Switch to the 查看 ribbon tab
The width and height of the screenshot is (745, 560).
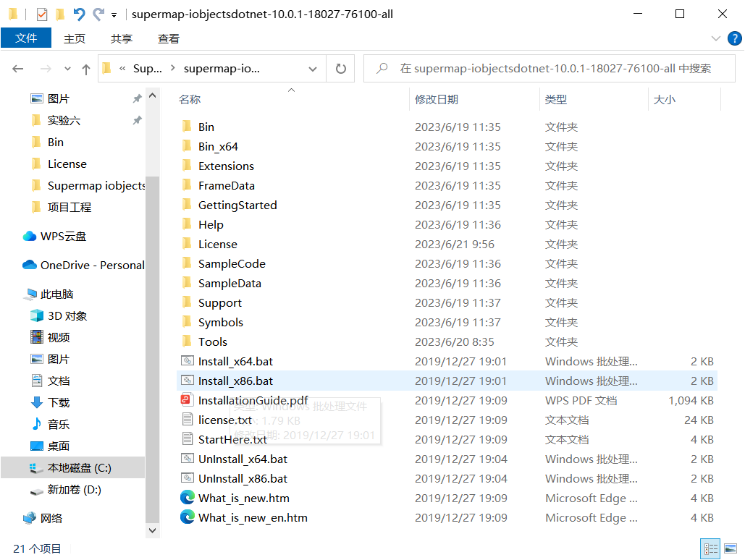(169, 38)
